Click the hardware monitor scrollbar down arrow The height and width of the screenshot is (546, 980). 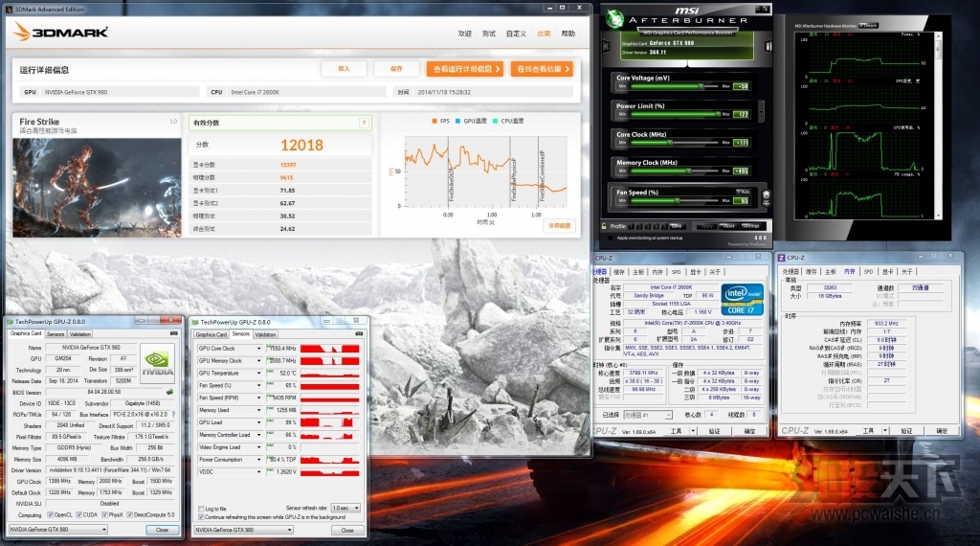pyautogui.click(x=938, y=216)
